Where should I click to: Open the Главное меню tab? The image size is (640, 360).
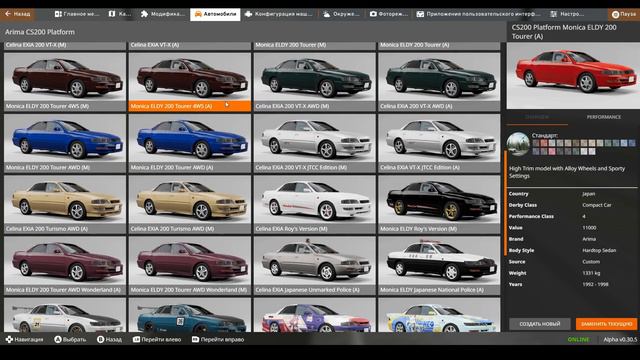click(x=77, y=14)
